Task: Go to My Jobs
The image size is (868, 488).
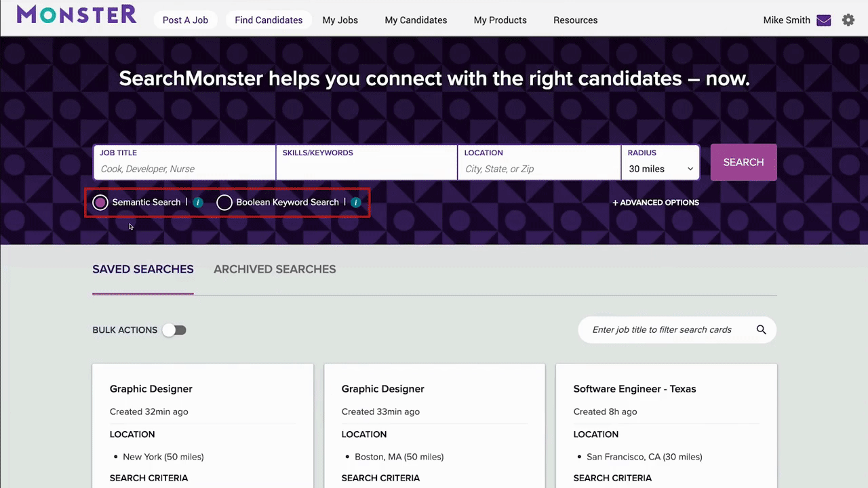Action: (340, 20)
